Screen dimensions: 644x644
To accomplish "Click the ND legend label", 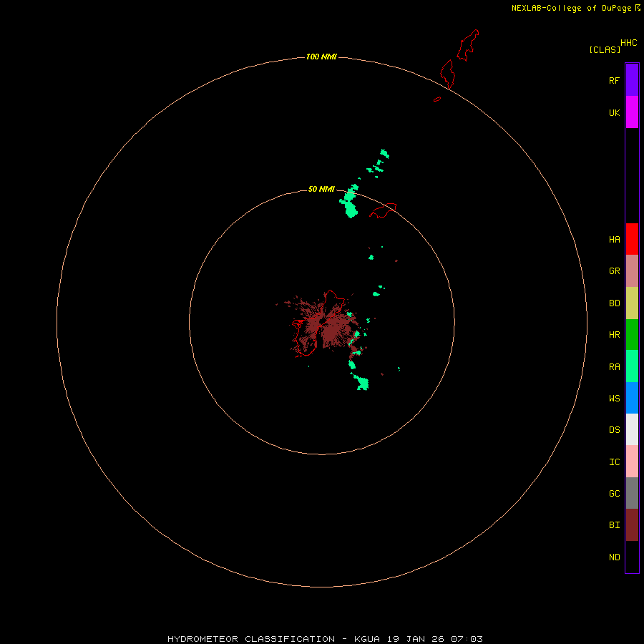I will [614, 557].
